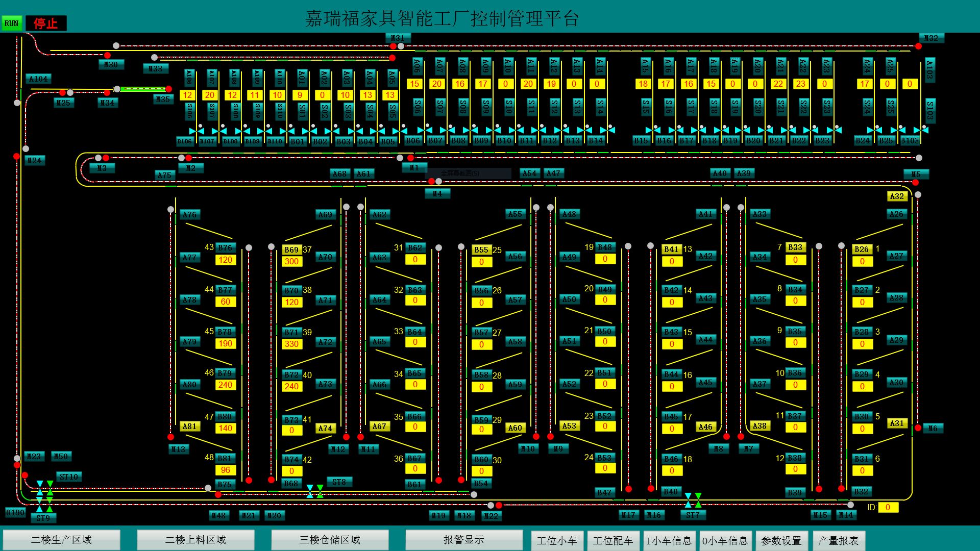Click the ID input field
Image resolution: width=980 pixels, height=551 pixels.
[x=888, y=507]
